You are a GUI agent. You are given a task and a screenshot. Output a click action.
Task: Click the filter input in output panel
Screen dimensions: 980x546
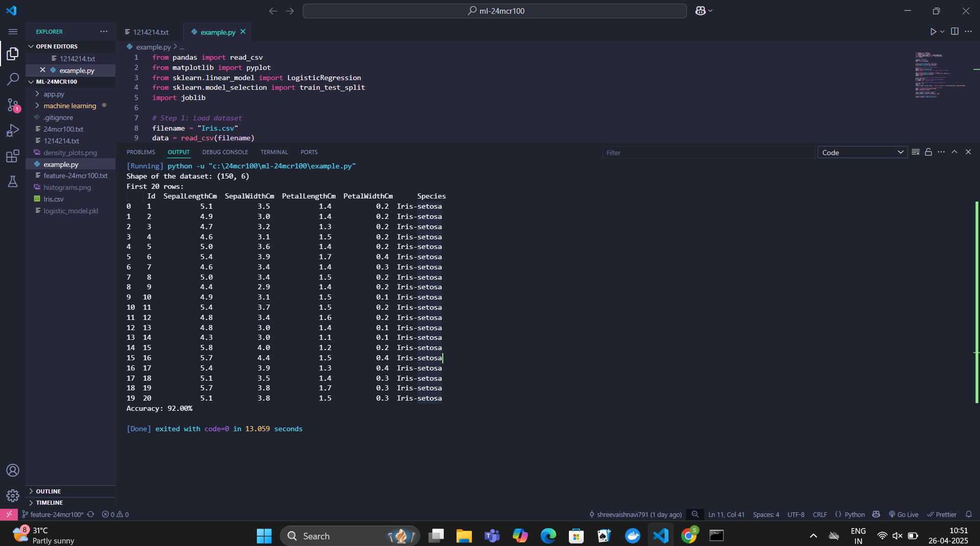point(709,153)
